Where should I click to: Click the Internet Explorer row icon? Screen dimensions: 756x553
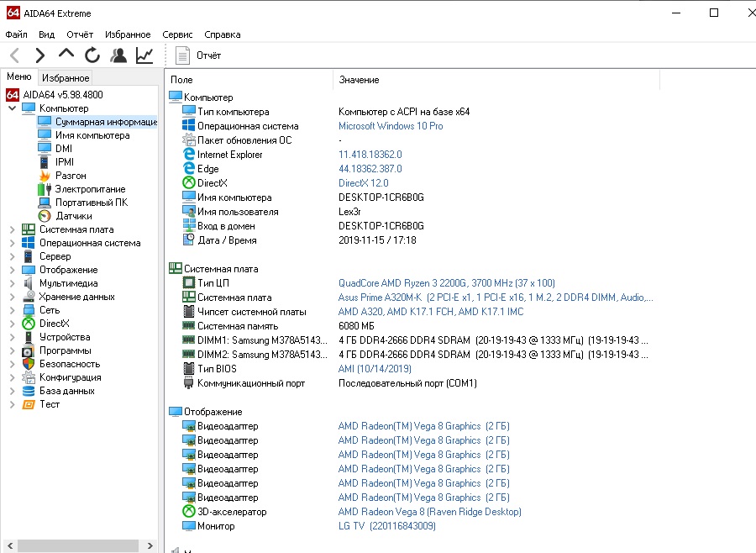[x=188, y=155]
